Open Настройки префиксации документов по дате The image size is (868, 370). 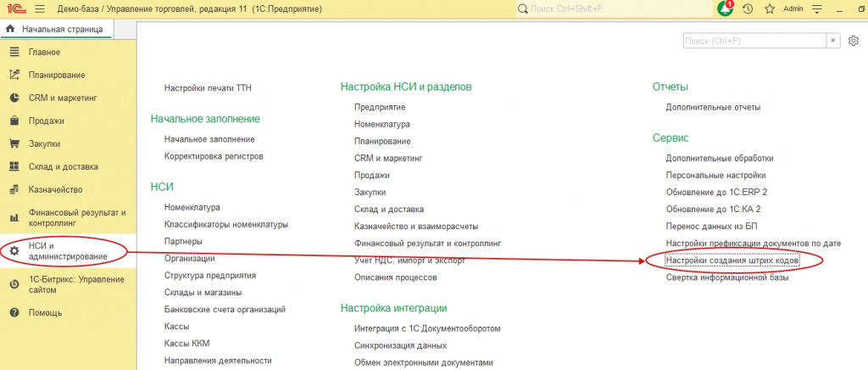click(754, 244)
